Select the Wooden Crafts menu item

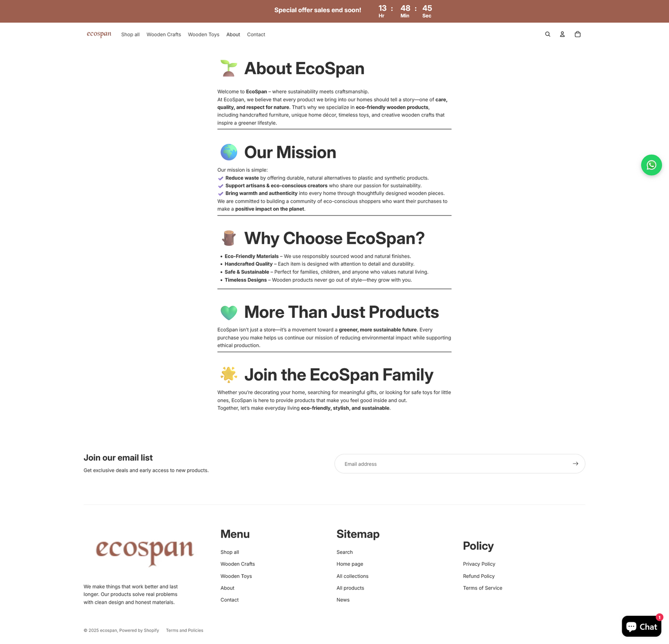pos(163,34)
